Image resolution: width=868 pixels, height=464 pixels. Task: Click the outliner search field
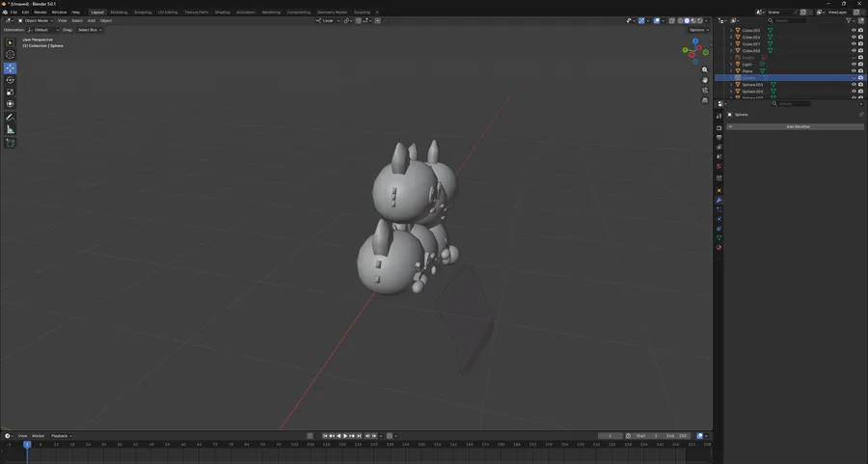coord(787,20)
